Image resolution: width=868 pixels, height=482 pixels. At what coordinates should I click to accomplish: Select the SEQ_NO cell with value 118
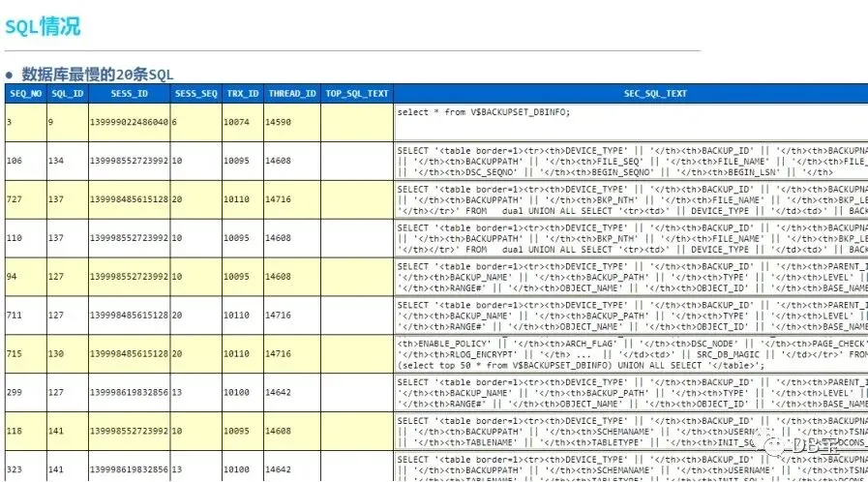coord(26,431)
